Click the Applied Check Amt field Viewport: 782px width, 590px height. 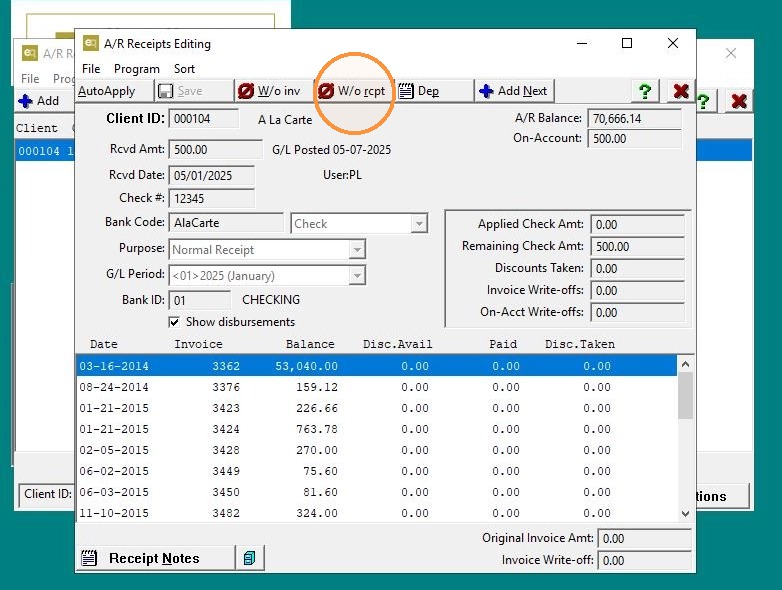coord(637,224)
